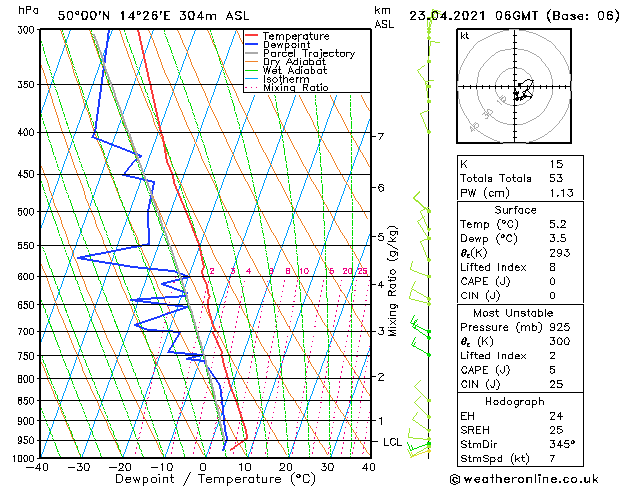Click the 850 hPa pressure axis label

pyautogui.click(x=27, y=401)
